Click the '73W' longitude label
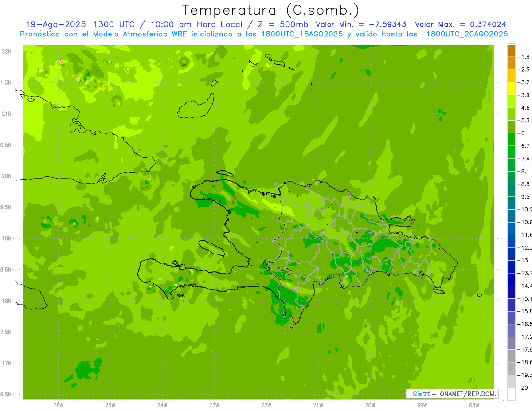The image size is (532, 411). pos(214,406)
